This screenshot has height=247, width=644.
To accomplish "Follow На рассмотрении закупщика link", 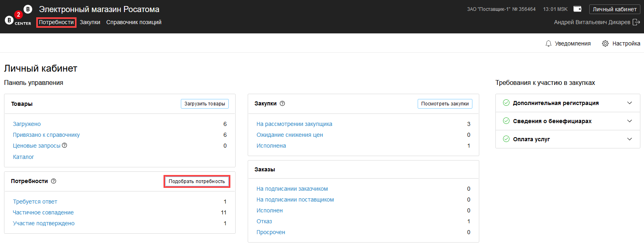I will (x=294, y=124).
